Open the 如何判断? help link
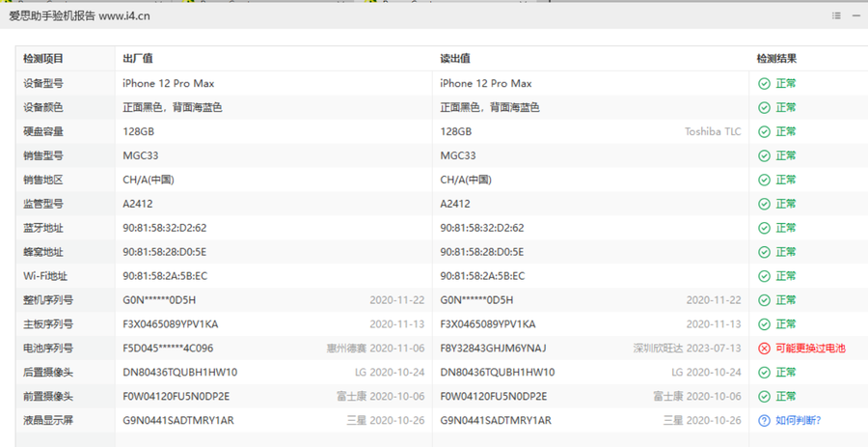Screen dimensions: 868x447 (798, 420)
